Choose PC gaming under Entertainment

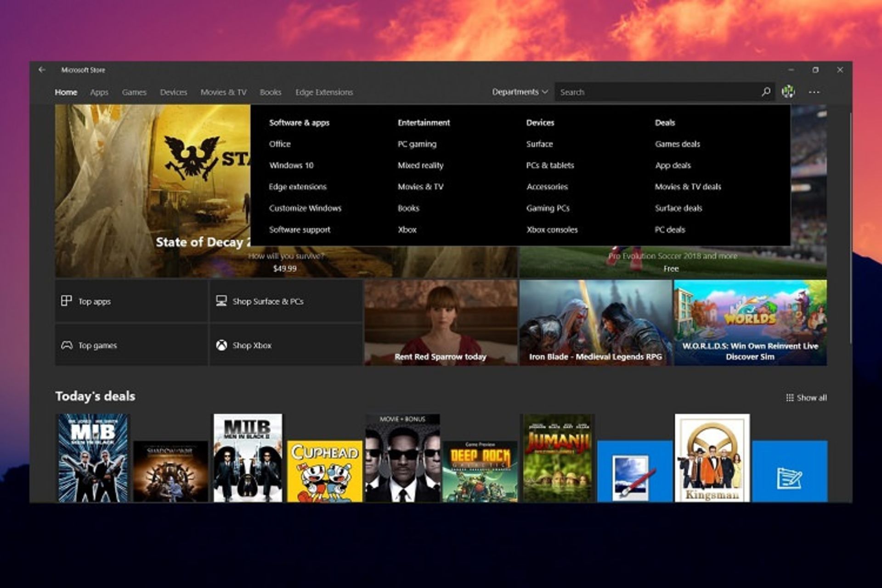[417, 144]
